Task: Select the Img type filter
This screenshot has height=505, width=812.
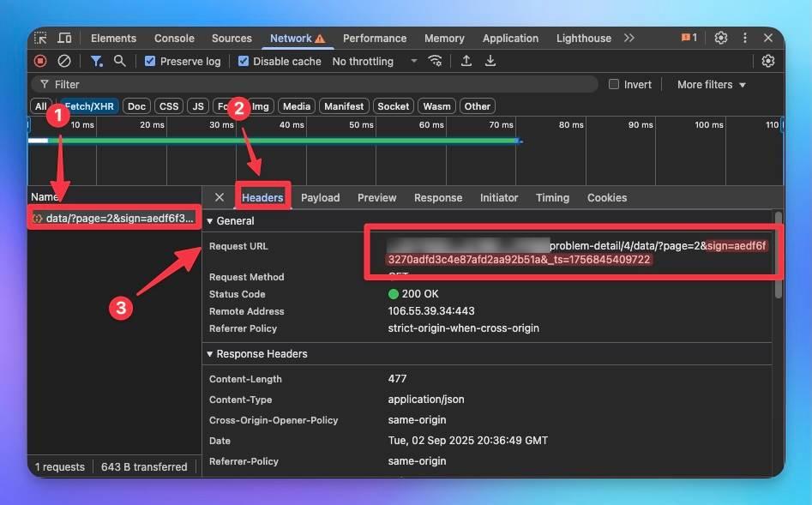Action: pos(260,106)
